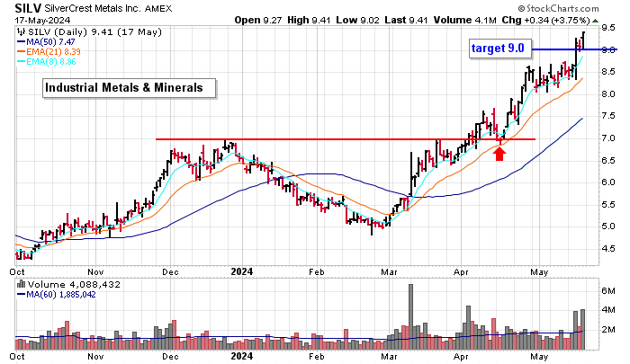Click the 7.0 price axis label
Screen dimensions: 630x364
click(608, 138)
